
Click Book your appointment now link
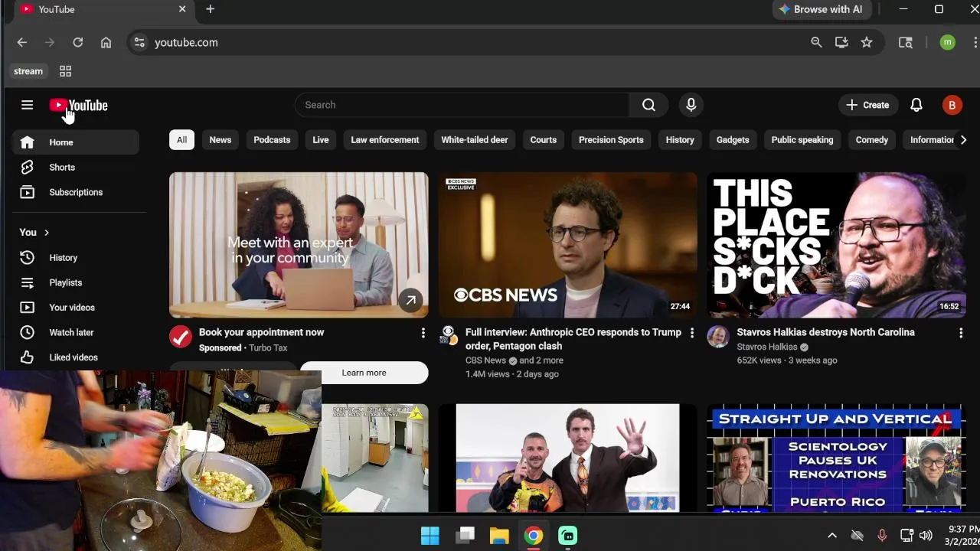point(261,332)
